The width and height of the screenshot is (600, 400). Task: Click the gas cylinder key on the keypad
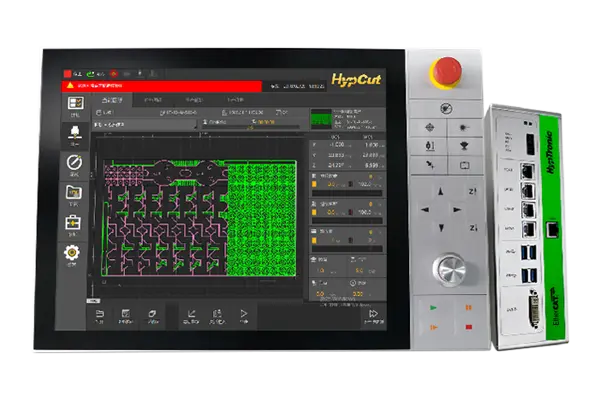(x=430, y=146)
